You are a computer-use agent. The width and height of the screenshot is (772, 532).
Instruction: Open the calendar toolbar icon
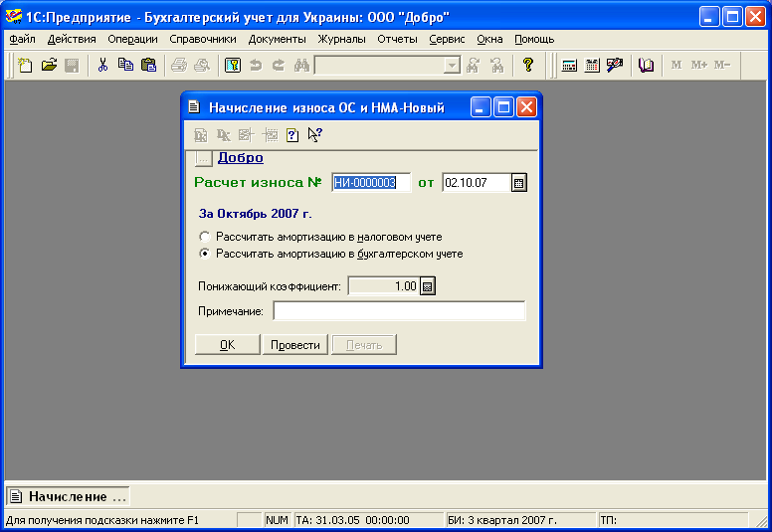click(592, 65)
